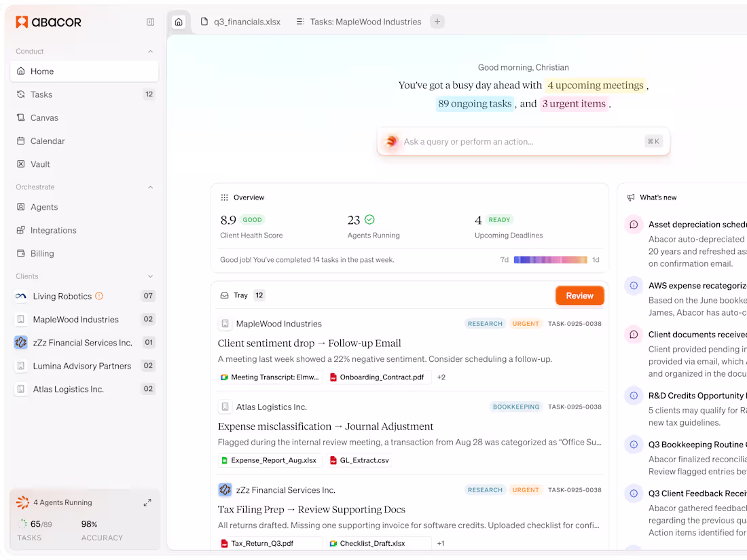Open Canvas in the sidebar
Image resolution: width=747 pixels, height=560 pixels.
tap(84, 117)
